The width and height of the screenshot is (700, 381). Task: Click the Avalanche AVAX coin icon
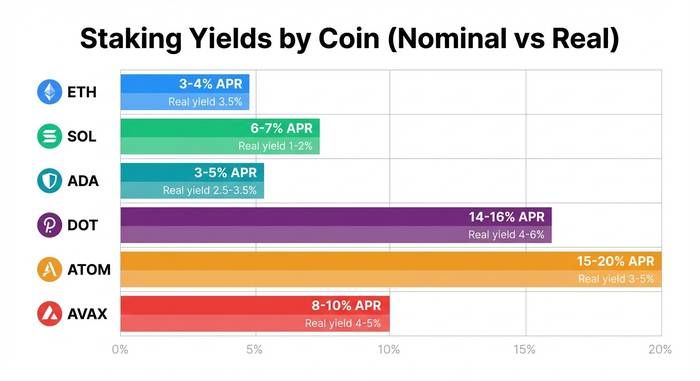[50, 314]
